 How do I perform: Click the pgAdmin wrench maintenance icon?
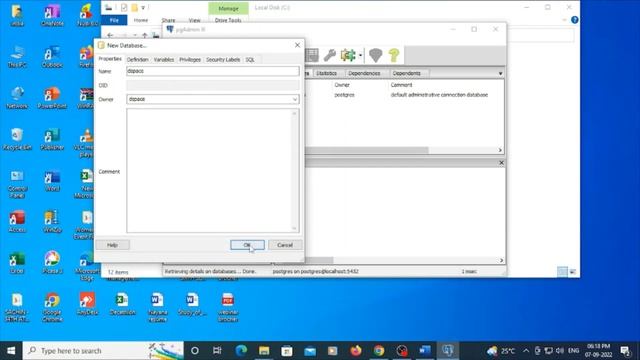(x=330, y=55)
